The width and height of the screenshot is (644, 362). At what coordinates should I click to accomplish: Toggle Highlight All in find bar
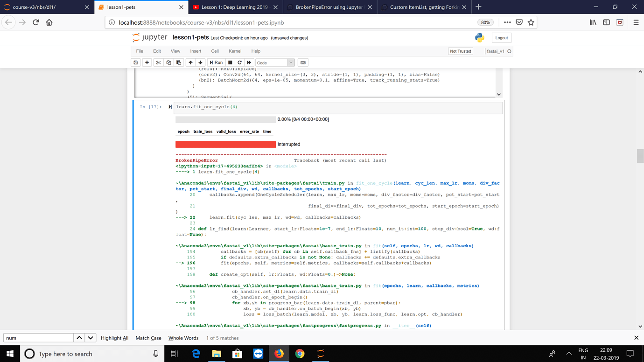pos(114,338)
